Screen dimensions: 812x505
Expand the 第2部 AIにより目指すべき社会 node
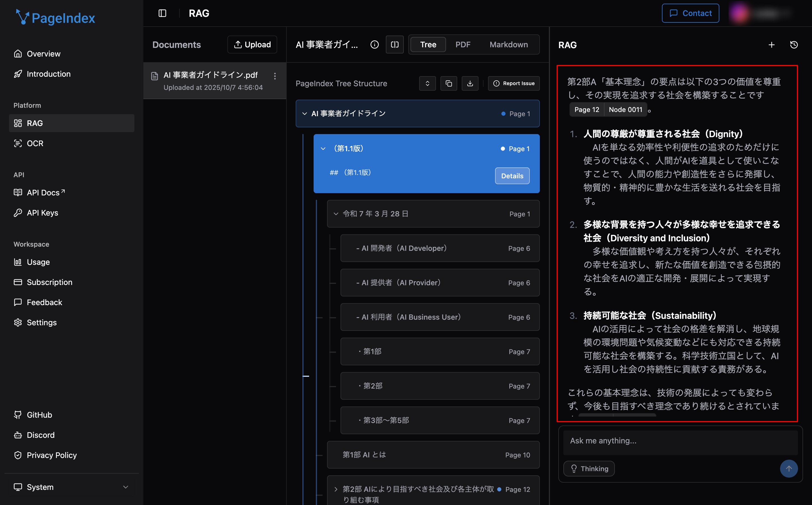336,489
